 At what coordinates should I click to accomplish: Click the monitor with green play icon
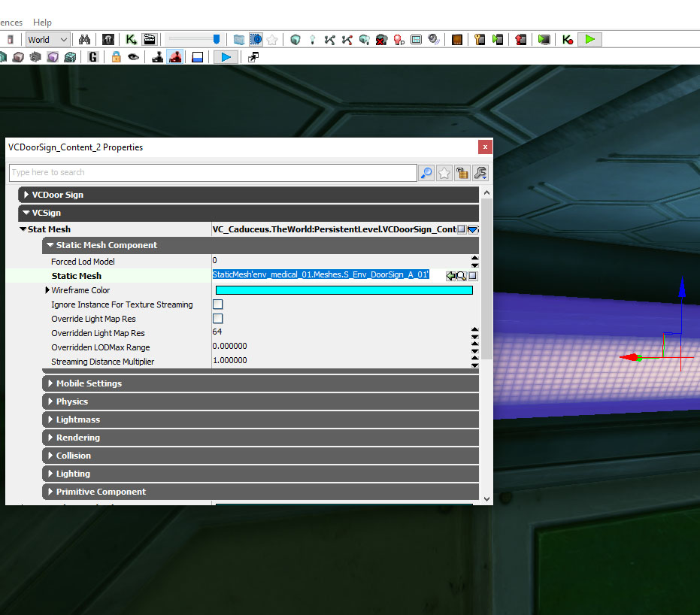(544, 40)
